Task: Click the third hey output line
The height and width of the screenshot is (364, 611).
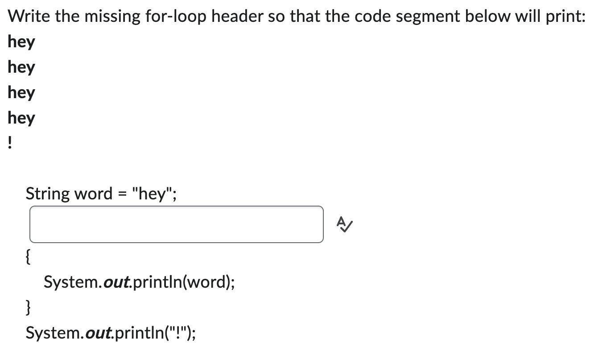Action: [21, 92]
